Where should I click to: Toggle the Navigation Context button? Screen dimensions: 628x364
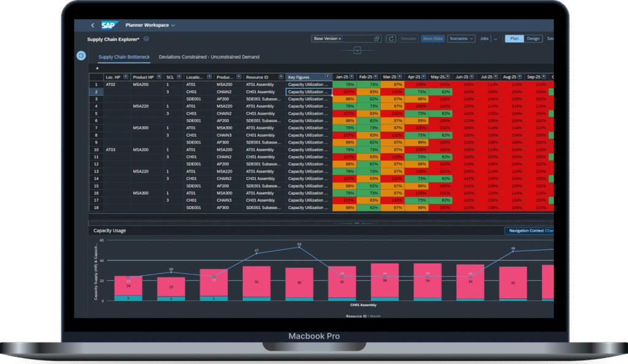(527, 231)
